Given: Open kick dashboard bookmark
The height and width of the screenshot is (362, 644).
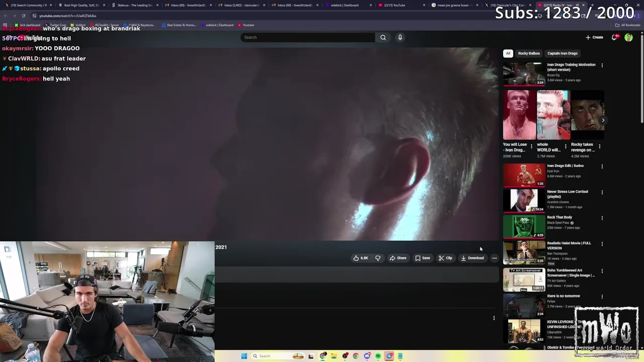Looking at the screenshot, I should [x=28, y=25].
